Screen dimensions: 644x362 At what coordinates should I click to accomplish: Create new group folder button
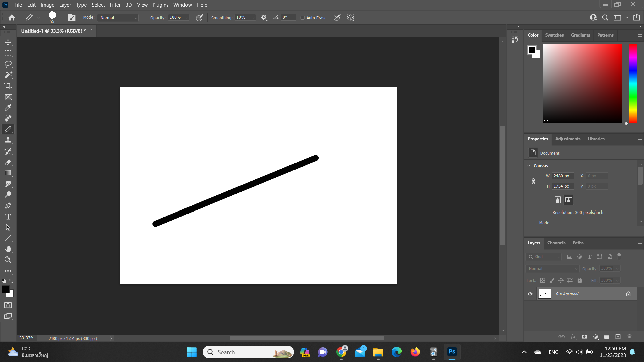coord(607,337)
